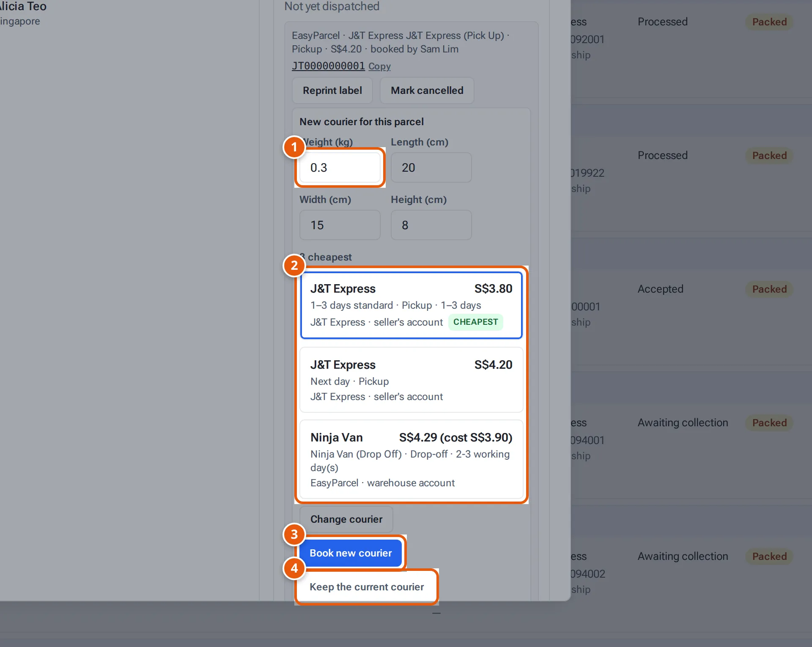The height and width of the screenshot is (647, 812).
Task: Focus the Width (cm) field
Action: point(340,225)
